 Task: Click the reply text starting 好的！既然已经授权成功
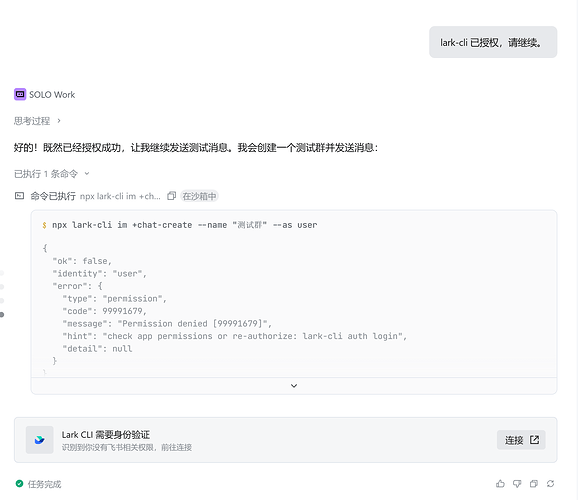(x=196, y=148)
